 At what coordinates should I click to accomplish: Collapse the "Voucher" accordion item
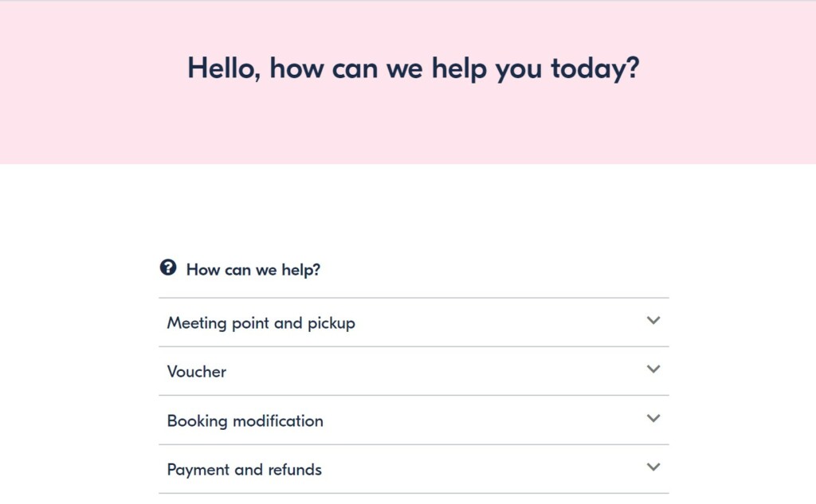click(x=414, y=371)
